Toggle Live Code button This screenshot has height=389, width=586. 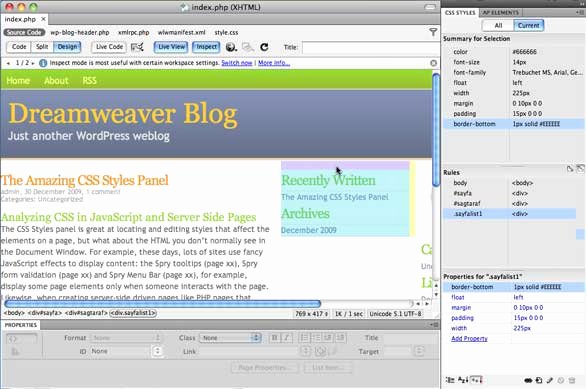pos(109,47)
